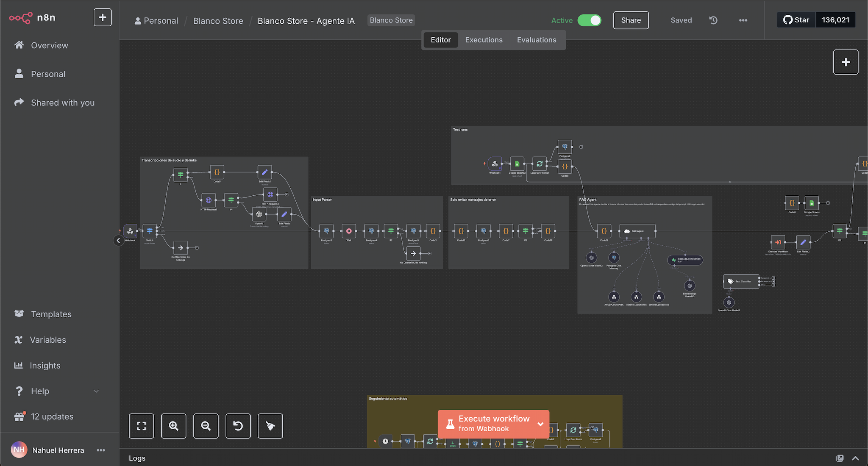Viewport: 868px width, 466px height.
Task: Click the zoom in magnifier
Action: coord(174,426)
